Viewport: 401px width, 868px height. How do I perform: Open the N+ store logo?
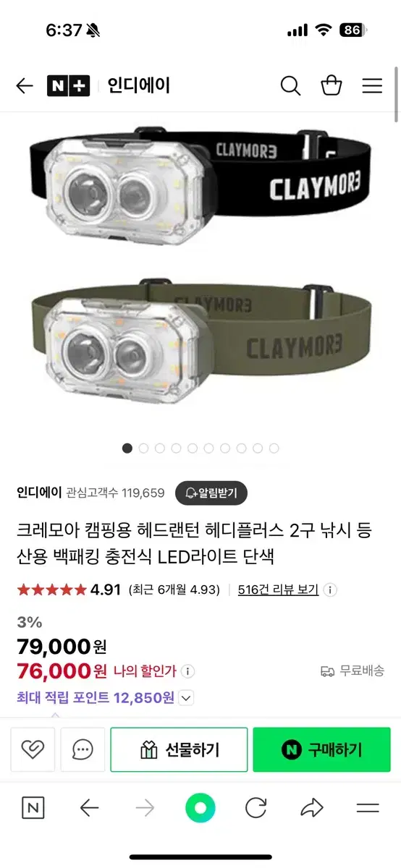pos(69,86)
